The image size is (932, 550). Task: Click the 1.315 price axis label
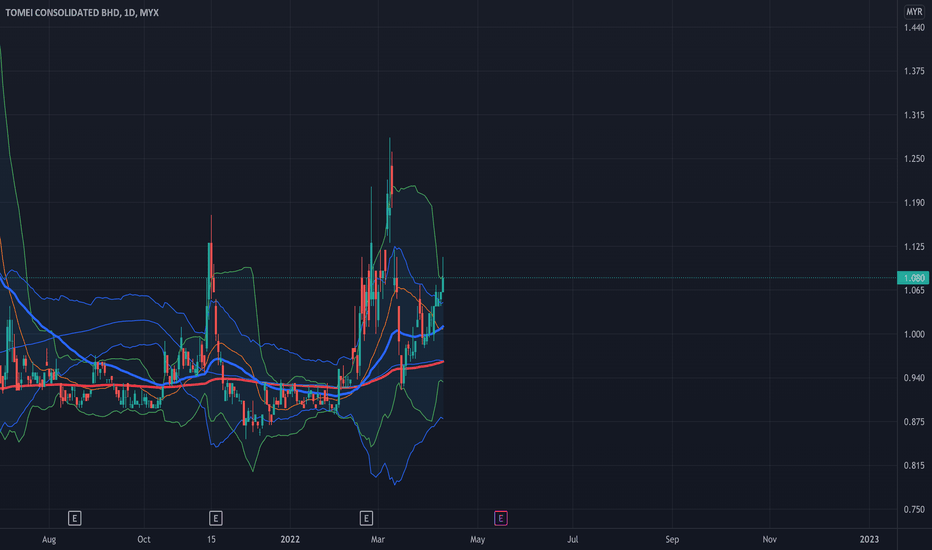point(914,115)
